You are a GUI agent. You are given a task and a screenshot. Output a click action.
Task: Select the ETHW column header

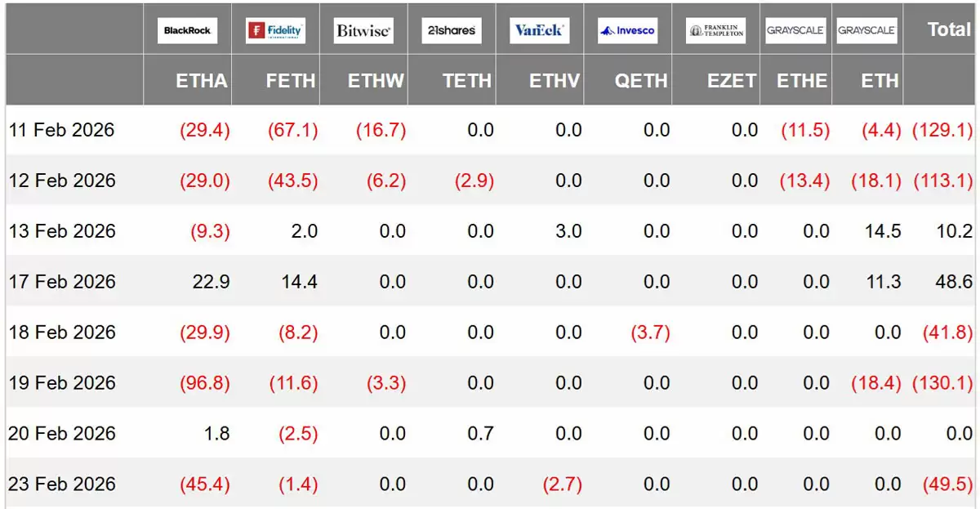(376, 81)
